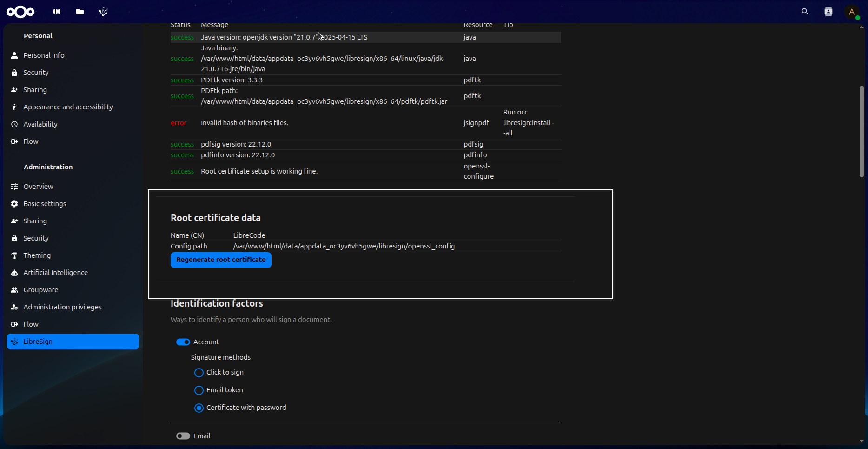Open Basic settings page

coord(73,204)
